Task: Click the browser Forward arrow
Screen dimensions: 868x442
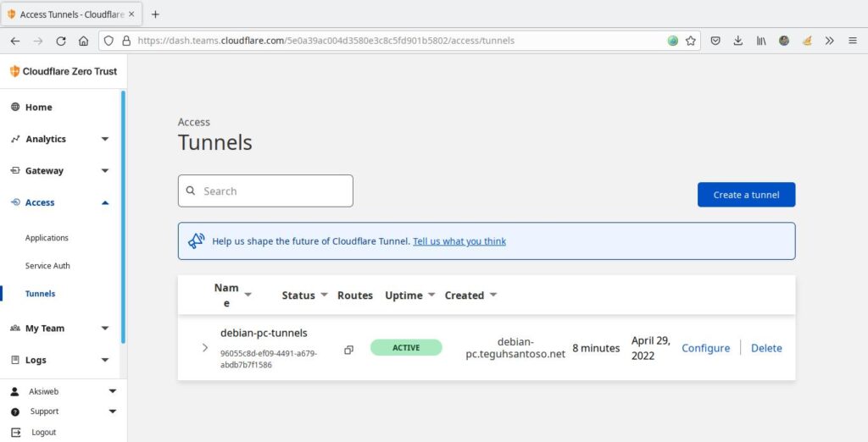Action: coord(37,41)
